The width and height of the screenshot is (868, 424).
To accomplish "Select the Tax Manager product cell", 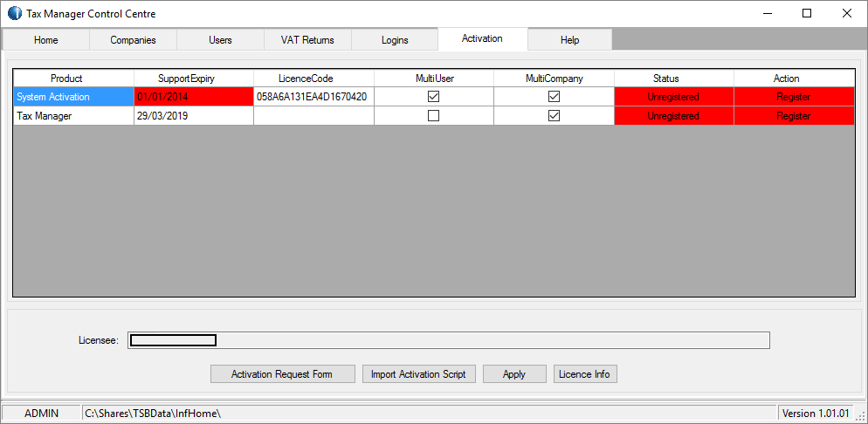I will [x=73, y=116].
